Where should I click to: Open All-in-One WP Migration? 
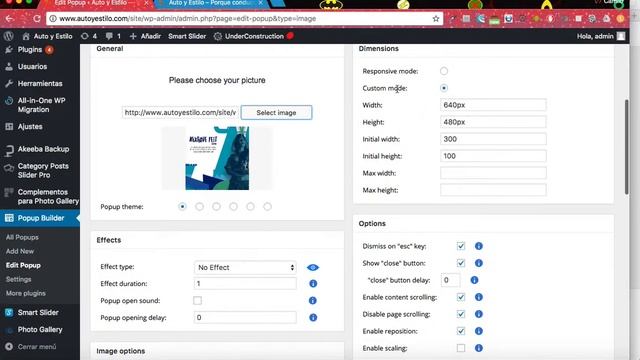(x=40, y=105)
